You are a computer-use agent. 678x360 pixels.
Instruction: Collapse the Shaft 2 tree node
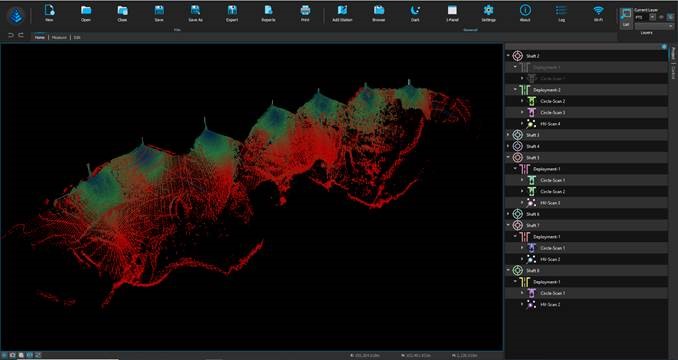pyautogui.click(x=508, y=56)
